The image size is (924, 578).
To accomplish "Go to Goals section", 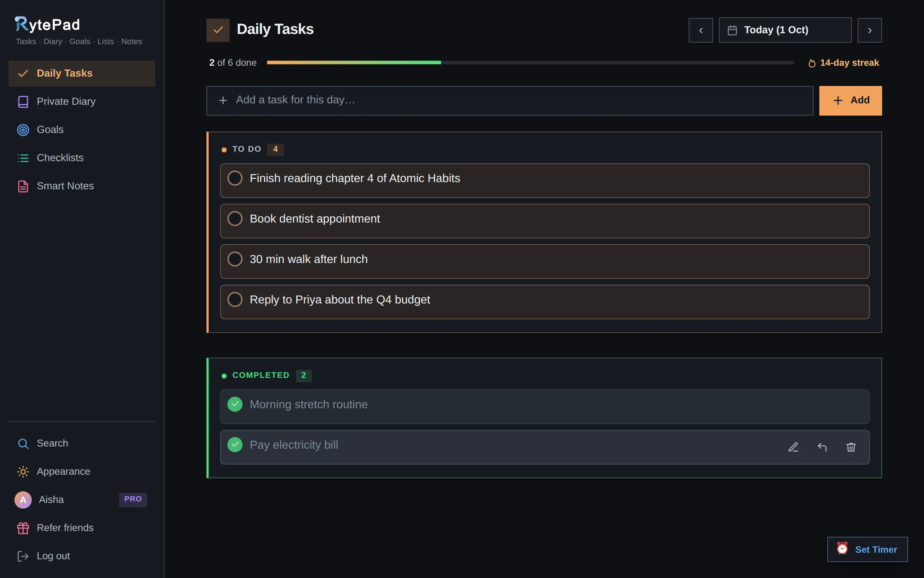I will click(82, 130).
